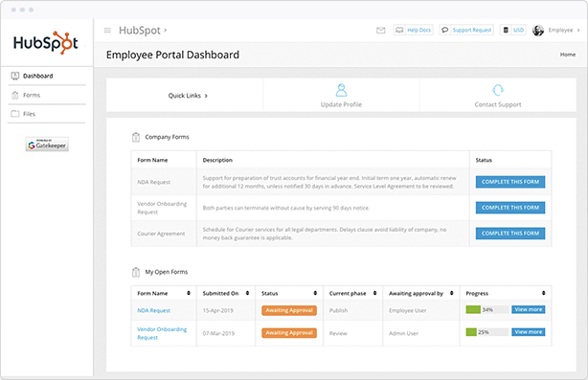This screenshot has width=588, height=380.
Task: Click the Description column header
Action: tap(217, 160)
